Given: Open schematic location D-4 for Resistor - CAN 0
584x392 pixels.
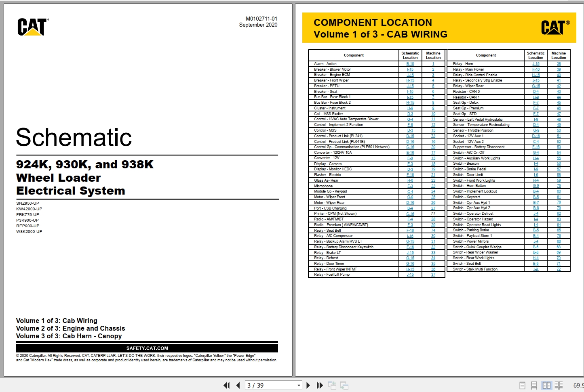Looking at the screenshot, I should click(536, 92).
